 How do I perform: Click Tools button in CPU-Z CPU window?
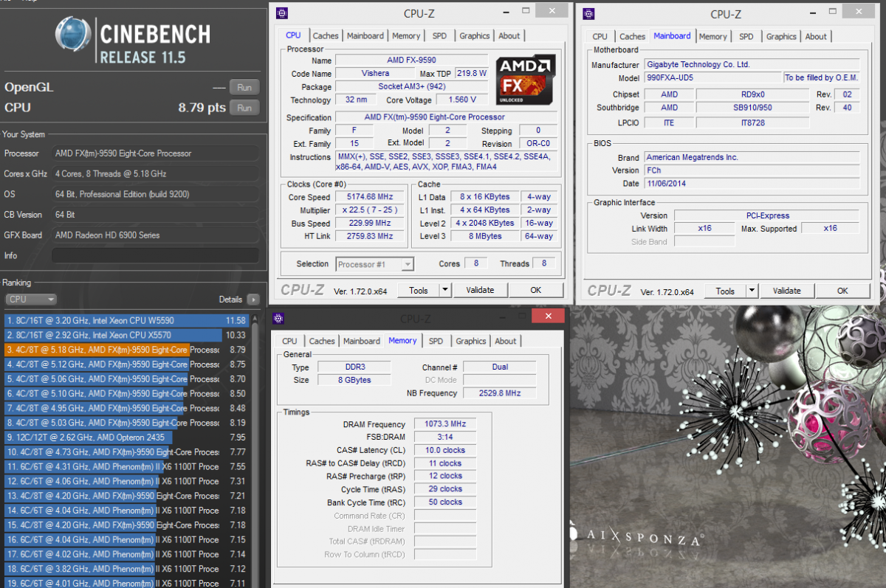click(419, 291)
